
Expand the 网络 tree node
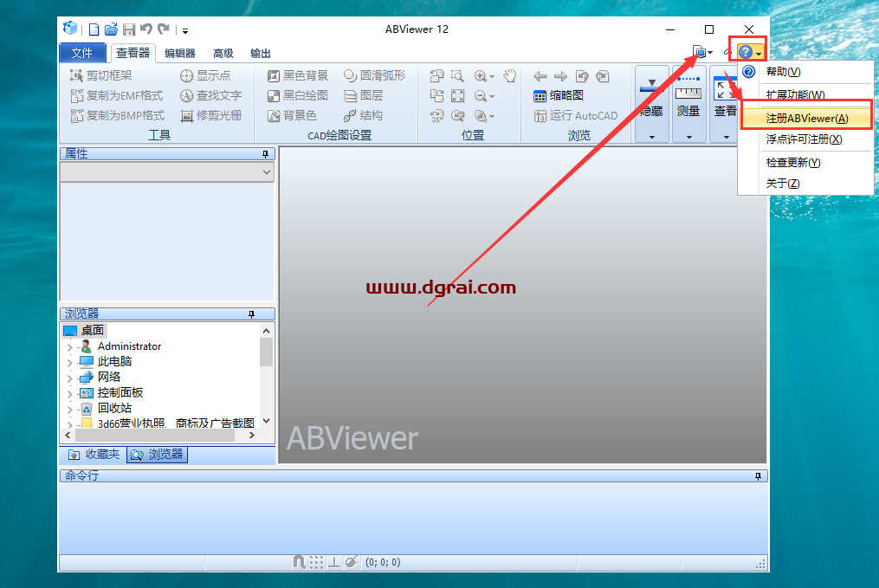69,378
